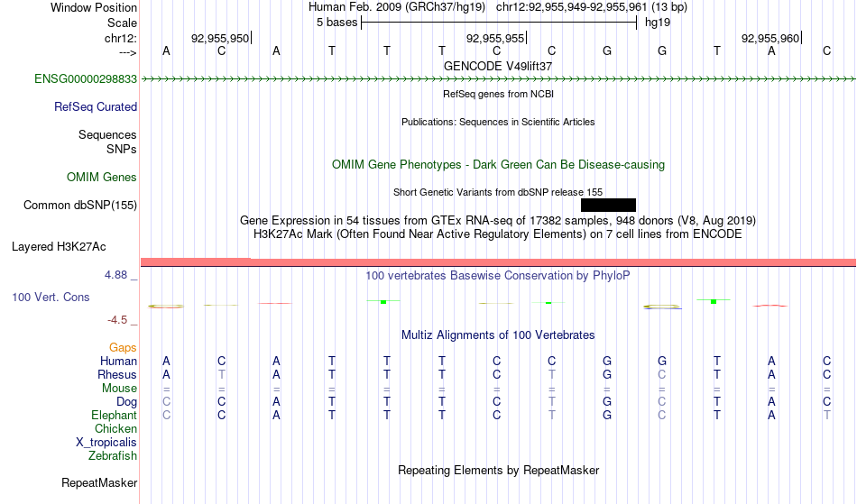857x504 pixels.
Task: Click the Chicken species label
Action: pos(115,429)
